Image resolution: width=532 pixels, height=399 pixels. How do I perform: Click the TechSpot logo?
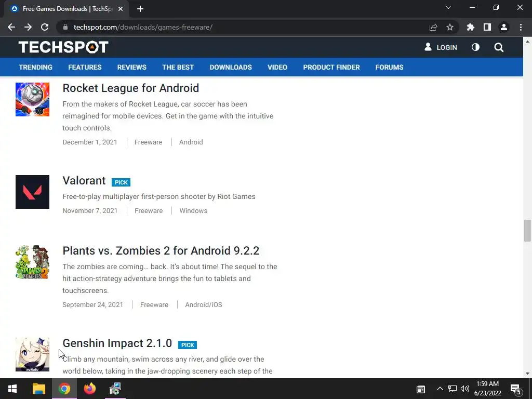(x=63, y=47)
